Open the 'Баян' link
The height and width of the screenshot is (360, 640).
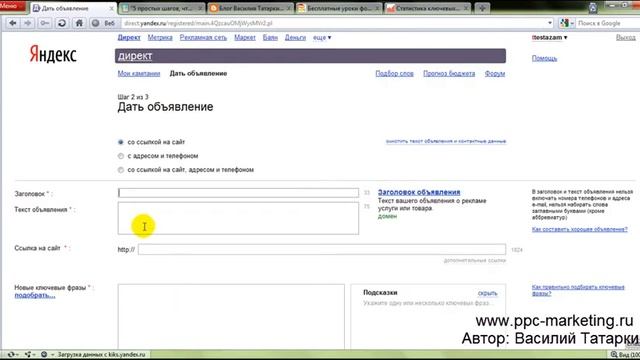point(270,38)
